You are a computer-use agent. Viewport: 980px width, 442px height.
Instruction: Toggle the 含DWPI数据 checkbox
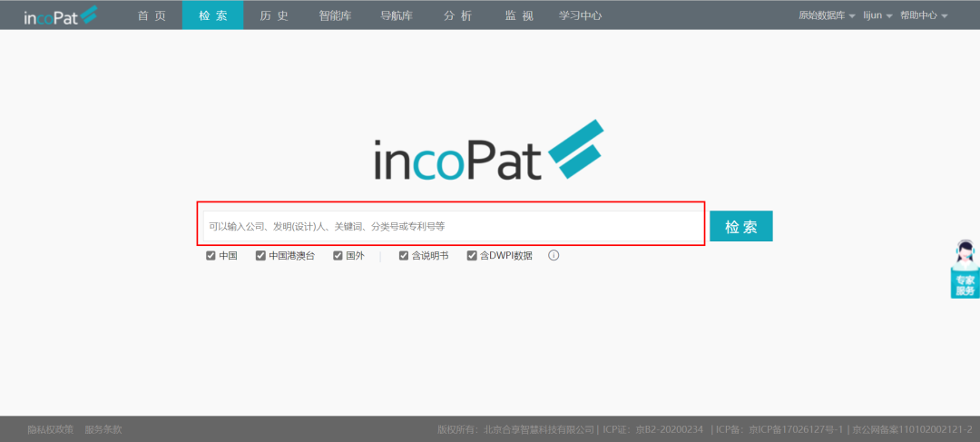(x=472, y=256)
